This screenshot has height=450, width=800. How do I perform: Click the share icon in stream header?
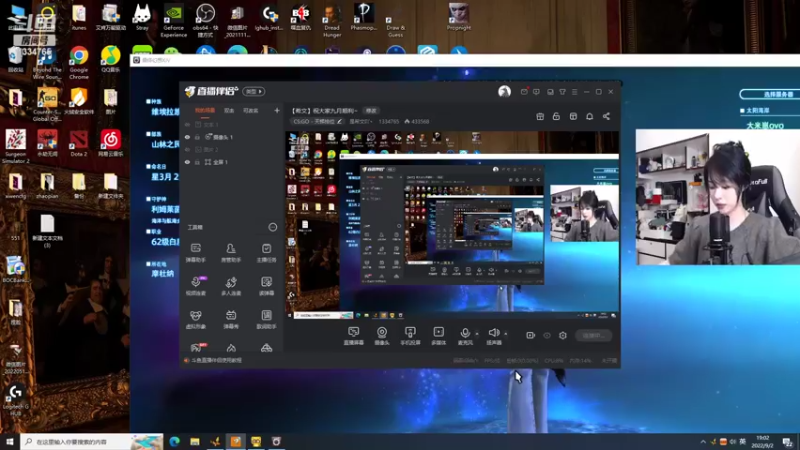pyautogui.click(x=606, y=116)
